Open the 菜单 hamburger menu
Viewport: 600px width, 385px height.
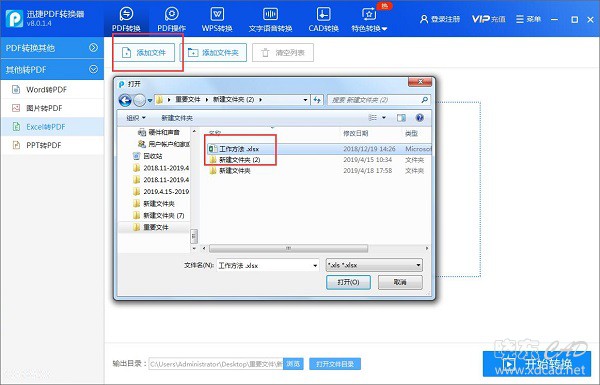click(x=528, y=19)
